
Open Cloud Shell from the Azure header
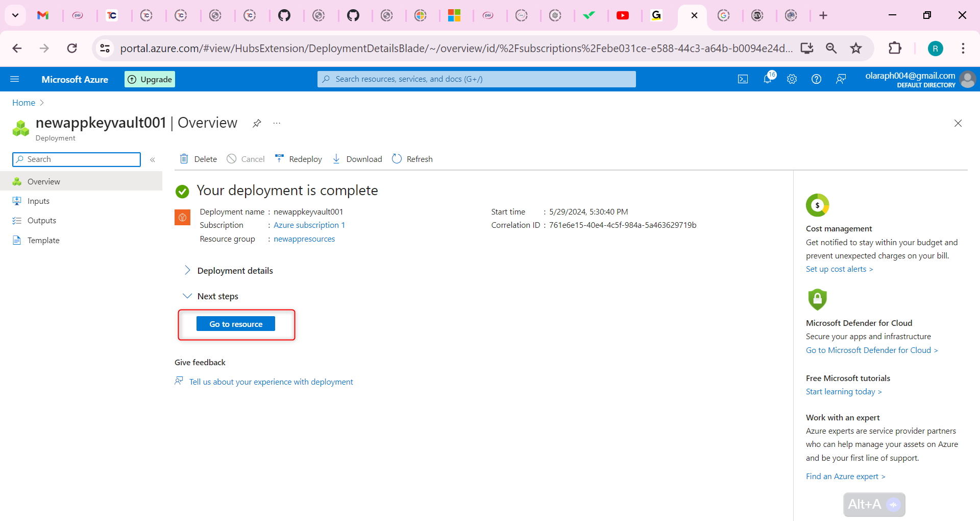[x=743, y=79]
